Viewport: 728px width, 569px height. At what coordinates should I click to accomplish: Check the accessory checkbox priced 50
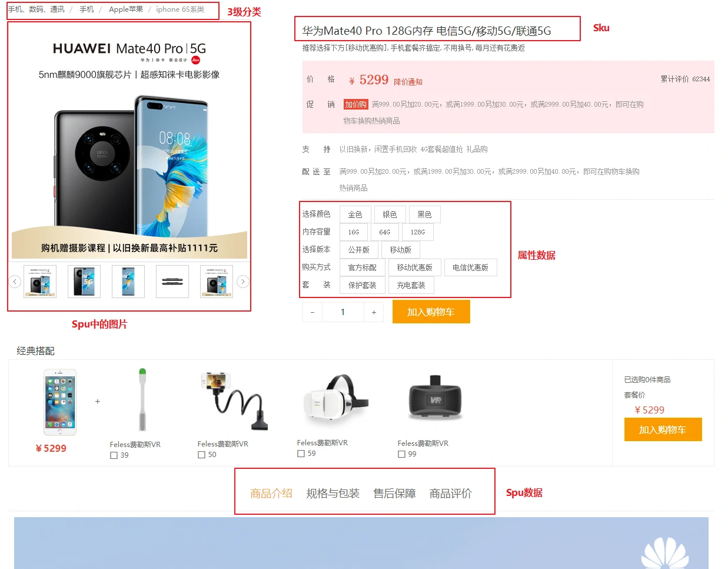pyautogui.click(x=201, y=455)
